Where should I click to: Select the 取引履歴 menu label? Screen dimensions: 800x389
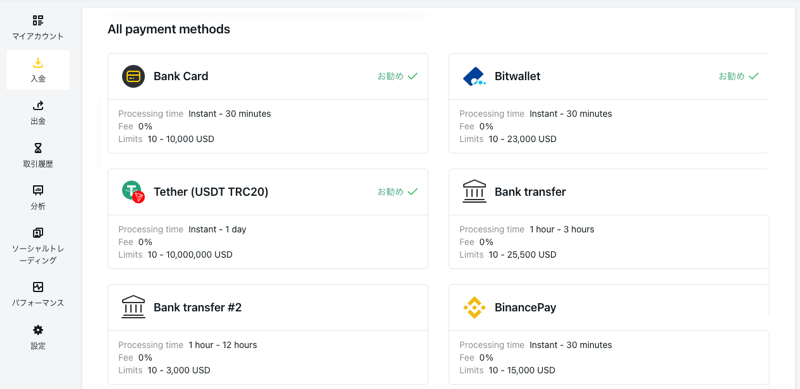click(38, 164)
